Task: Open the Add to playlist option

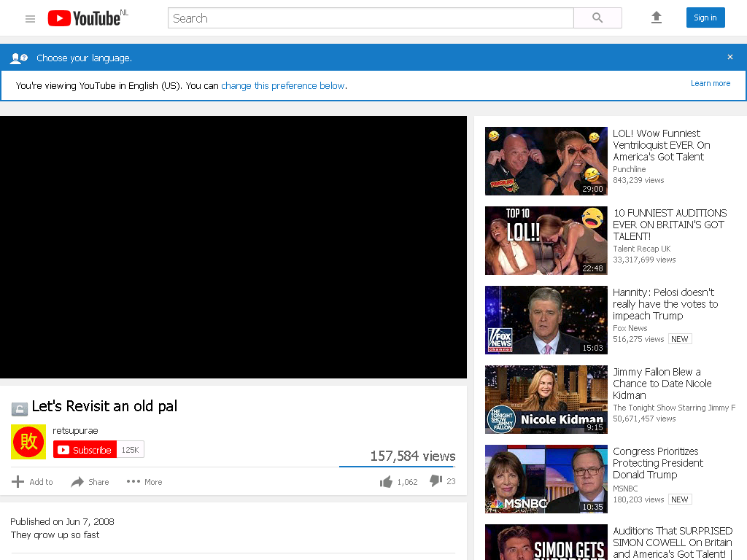Action: pyautogui.click(x=32, y=482)
